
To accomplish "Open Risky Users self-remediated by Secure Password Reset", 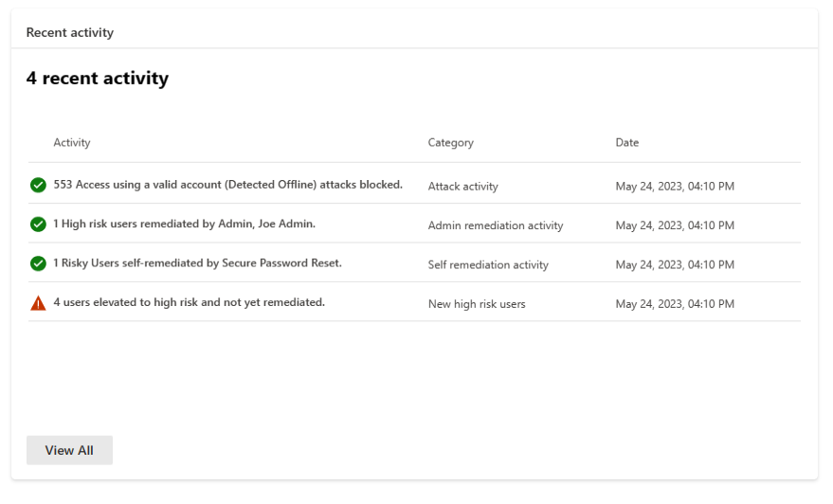I will tap(197, 263).
